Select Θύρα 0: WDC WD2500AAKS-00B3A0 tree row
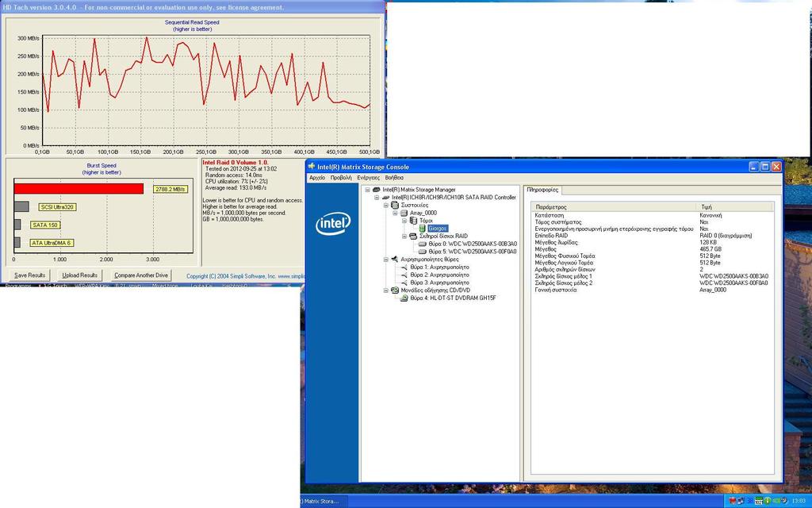The height and width of the screenshot is (508, 812). [473, 244]
